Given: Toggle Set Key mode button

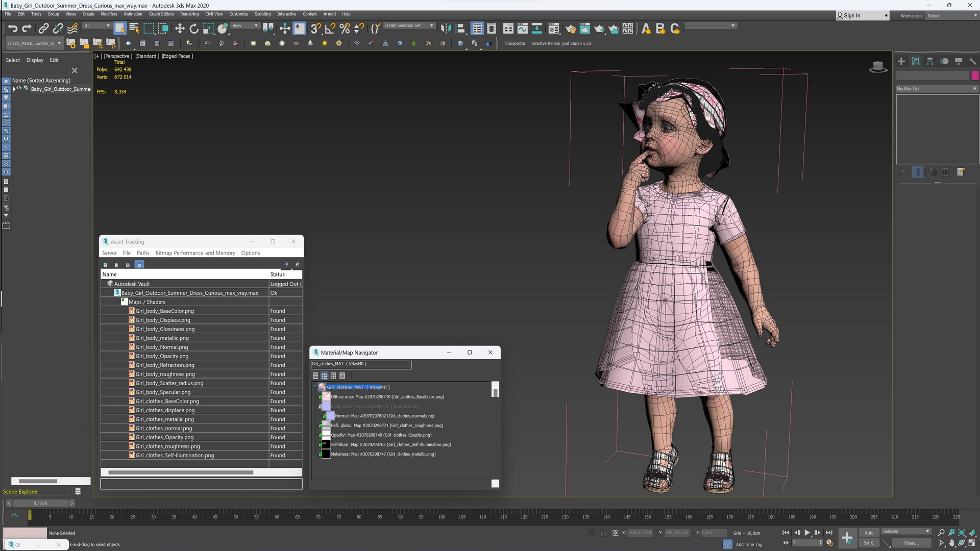Looking at the screenshot, I should (869, 543).
